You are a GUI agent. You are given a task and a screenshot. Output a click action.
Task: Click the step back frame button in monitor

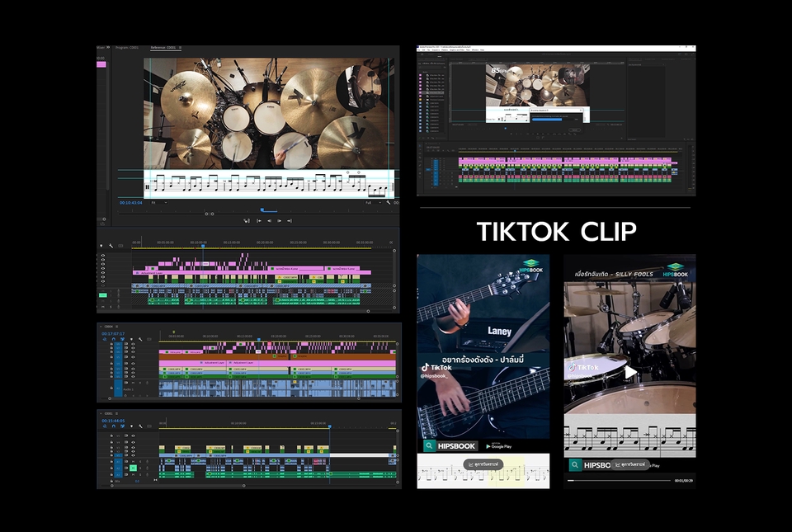269,220
